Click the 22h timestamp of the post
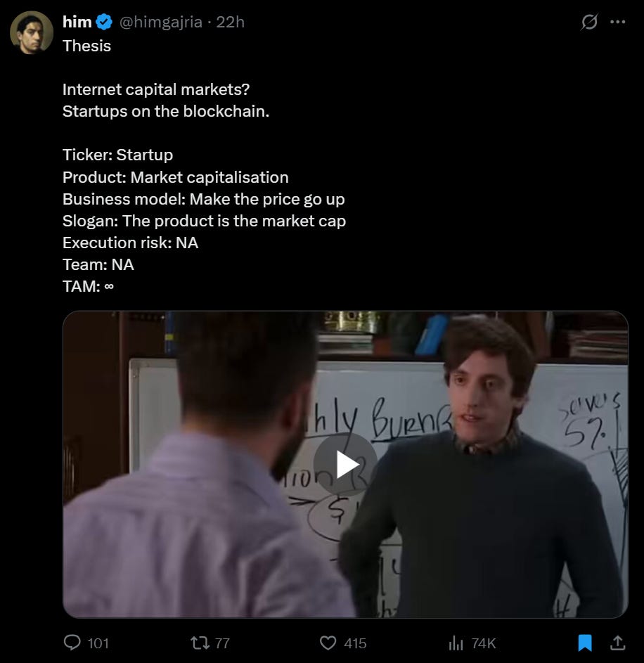This screenshot has width=644, height=663. 231,22
